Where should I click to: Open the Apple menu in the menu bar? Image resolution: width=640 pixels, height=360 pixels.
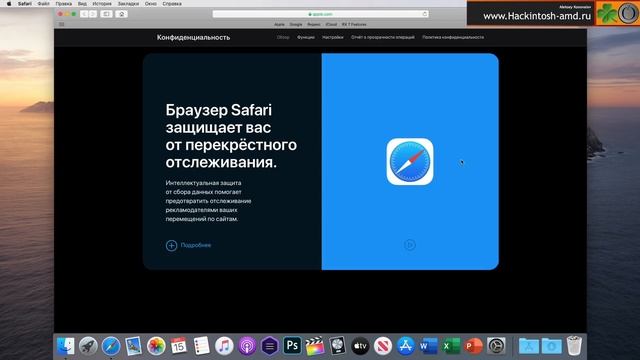pyautogui.click(x=9, y=4)
